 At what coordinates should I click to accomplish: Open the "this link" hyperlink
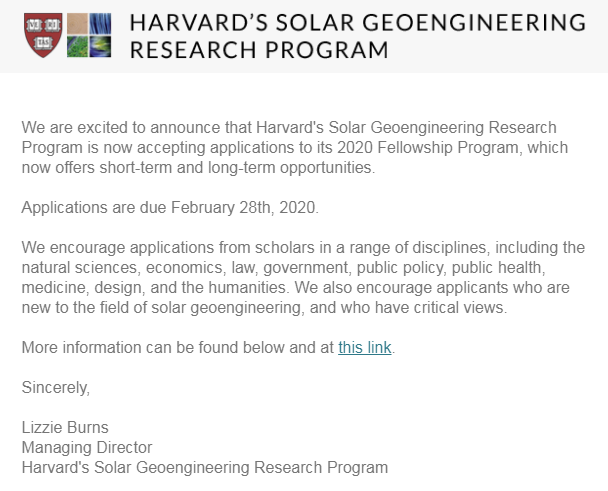coord(365,347)
